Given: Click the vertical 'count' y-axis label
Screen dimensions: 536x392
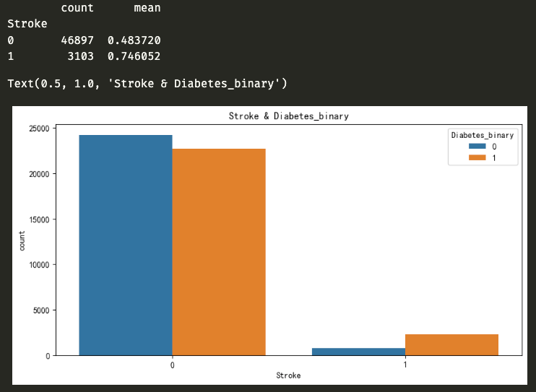Looking at the screenshot, I should [x=22, y=240].
